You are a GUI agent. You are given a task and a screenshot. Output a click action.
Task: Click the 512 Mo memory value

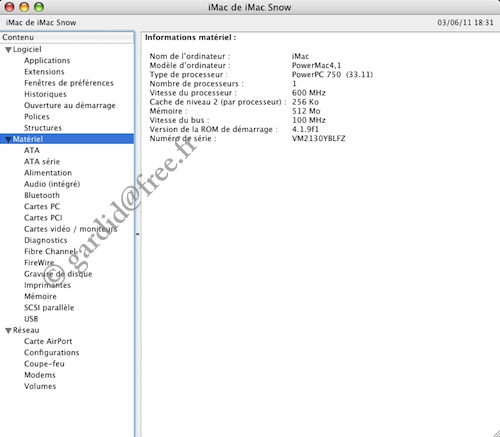point(306,111)
